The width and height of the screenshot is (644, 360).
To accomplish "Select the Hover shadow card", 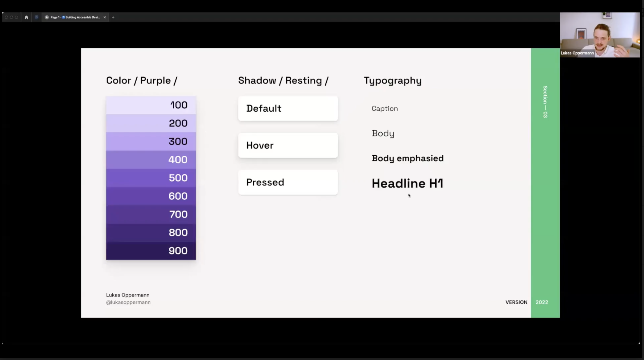I will pos(288,145).
